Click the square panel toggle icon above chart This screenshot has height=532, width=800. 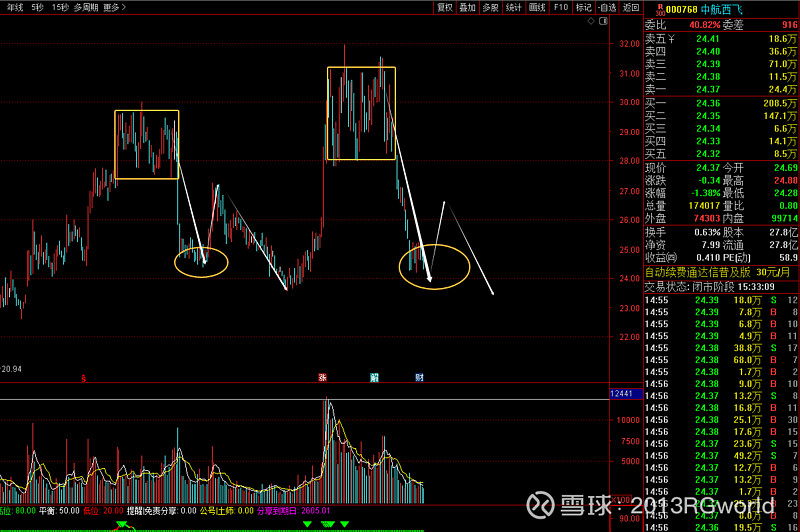[x=603, y=21]
